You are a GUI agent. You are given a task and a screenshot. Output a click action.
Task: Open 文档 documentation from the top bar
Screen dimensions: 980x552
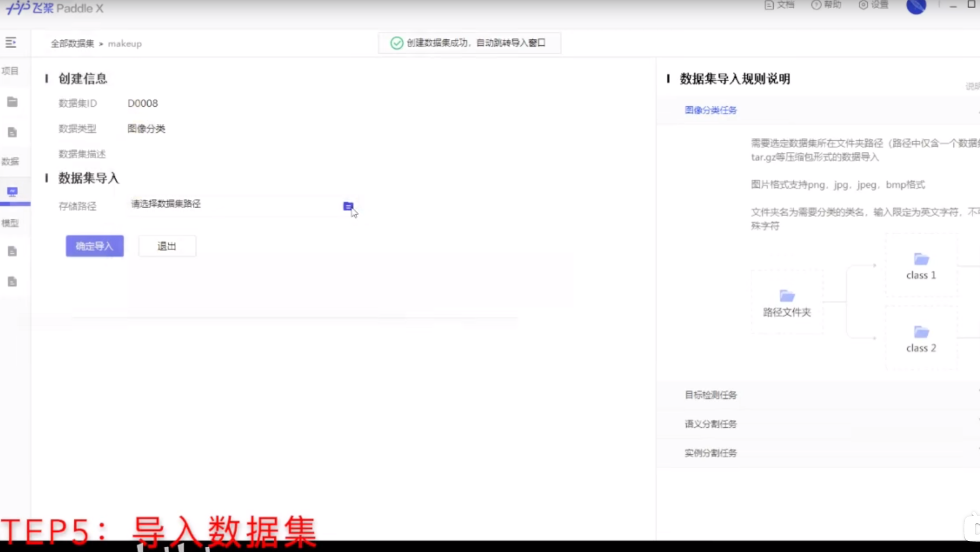pos(779,5)
